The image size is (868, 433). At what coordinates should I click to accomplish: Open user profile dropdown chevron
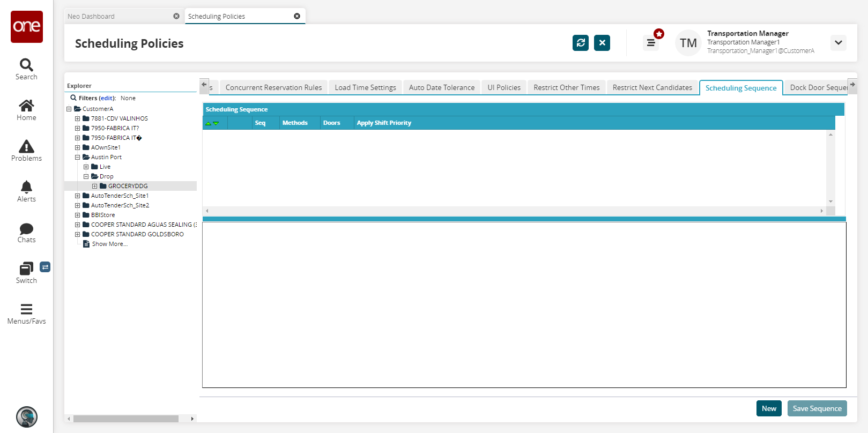click(x=839, y=43)
